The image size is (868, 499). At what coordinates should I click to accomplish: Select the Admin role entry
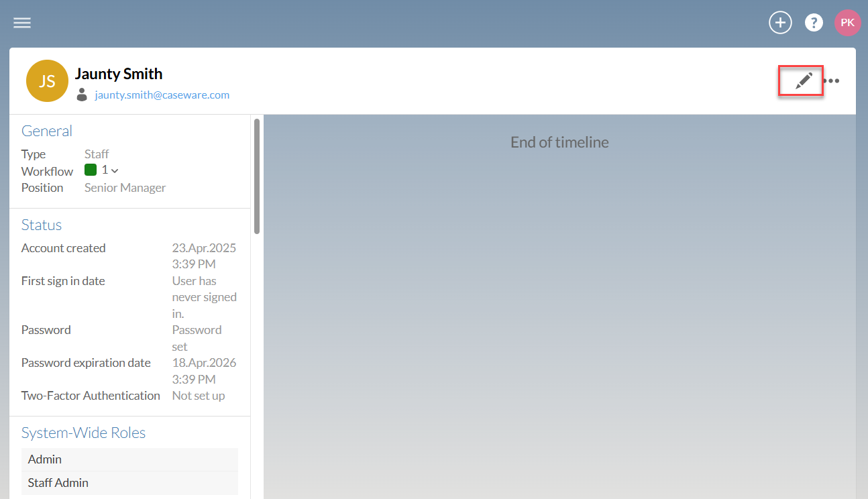pos(44,459)
